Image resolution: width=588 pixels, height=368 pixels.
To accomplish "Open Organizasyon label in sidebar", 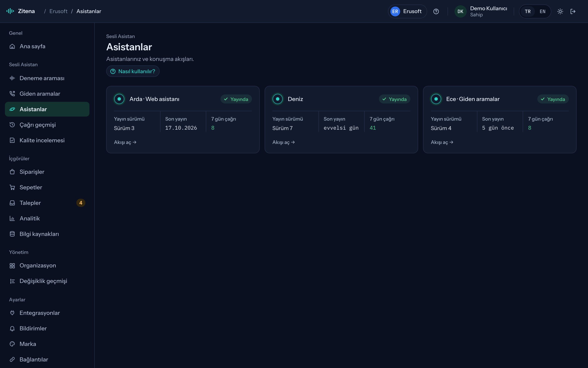I will pos(38,266).
